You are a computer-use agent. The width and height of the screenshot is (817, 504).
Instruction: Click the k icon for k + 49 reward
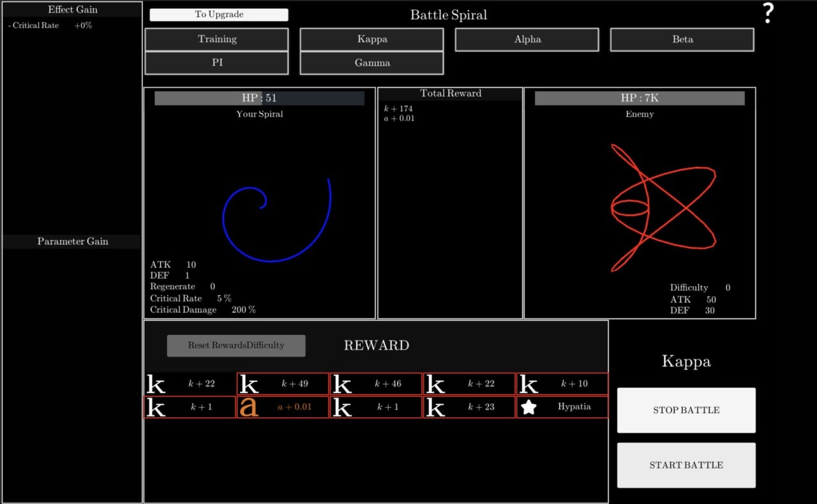click(249, 384)
